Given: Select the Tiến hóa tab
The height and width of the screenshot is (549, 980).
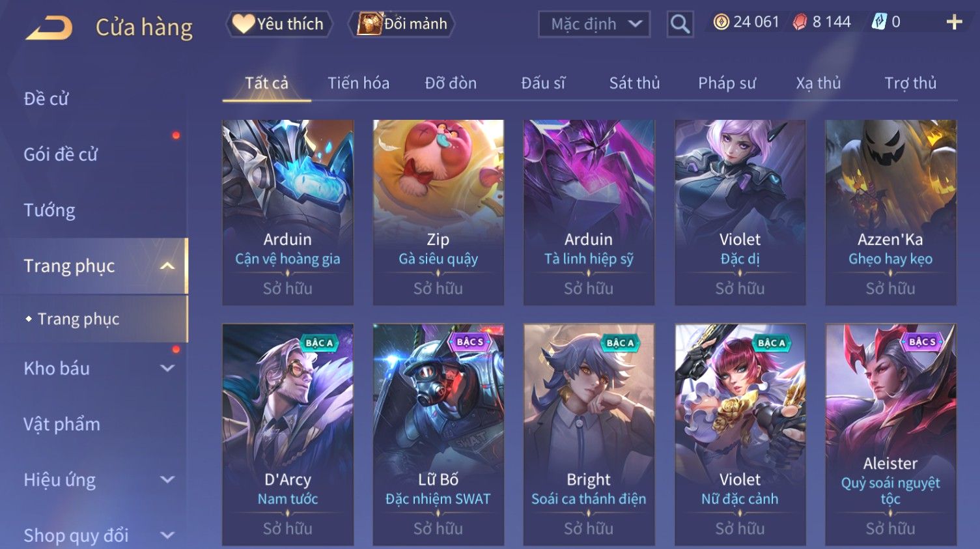Looking at the screenshot, I should [358, 83].
